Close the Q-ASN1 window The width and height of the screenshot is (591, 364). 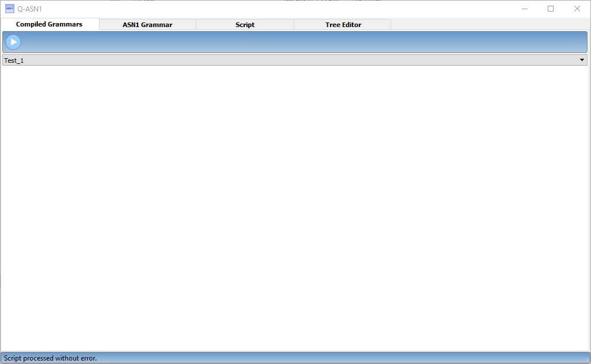click(577, 9)
